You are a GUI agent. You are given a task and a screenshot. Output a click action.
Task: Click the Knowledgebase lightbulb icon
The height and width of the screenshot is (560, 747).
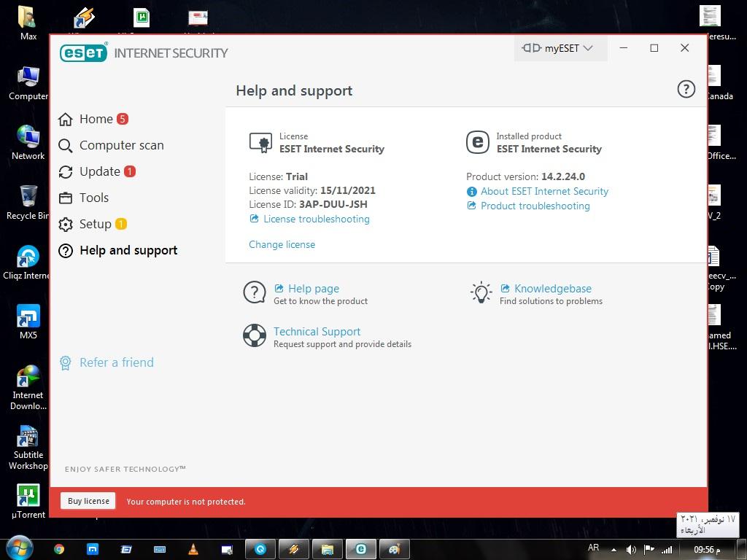481,292
